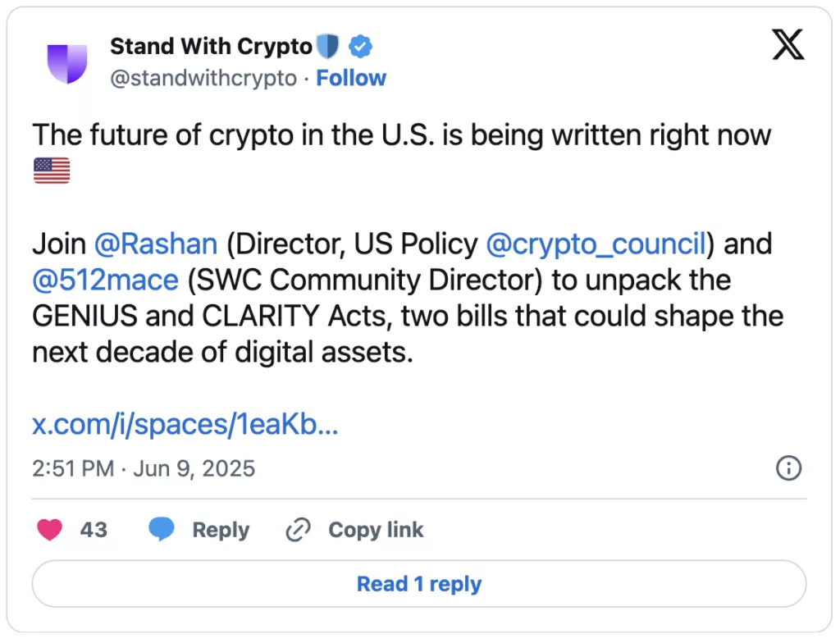The width and height of the screenshot is (840, 643).
Task: Click the shield emoji beside the account name
Action: tap(328, 47)
